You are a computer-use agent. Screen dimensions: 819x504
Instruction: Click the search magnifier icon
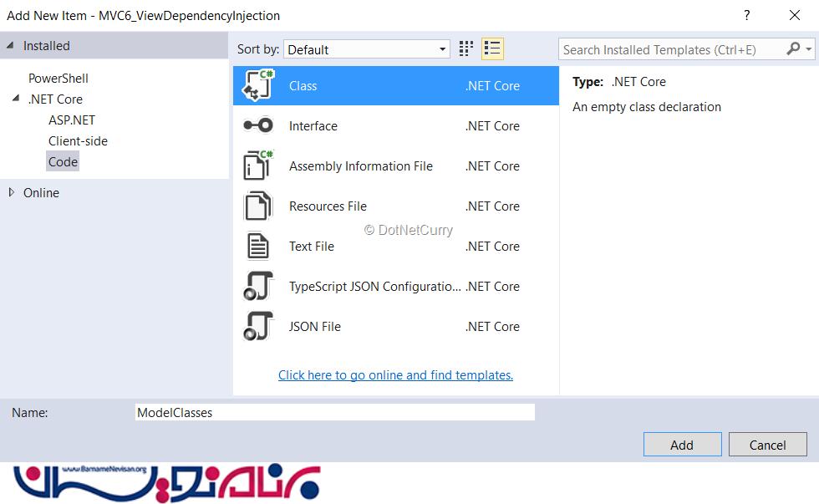[793, 49]
